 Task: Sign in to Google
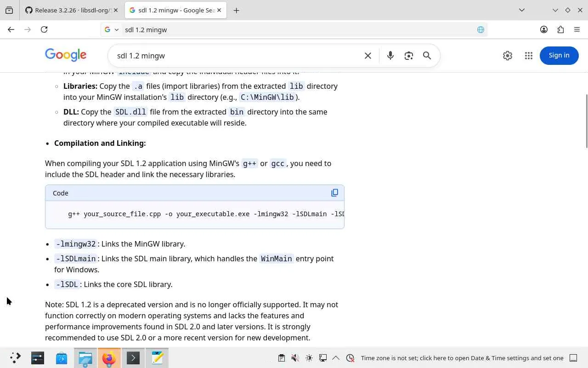coord(559,55)
